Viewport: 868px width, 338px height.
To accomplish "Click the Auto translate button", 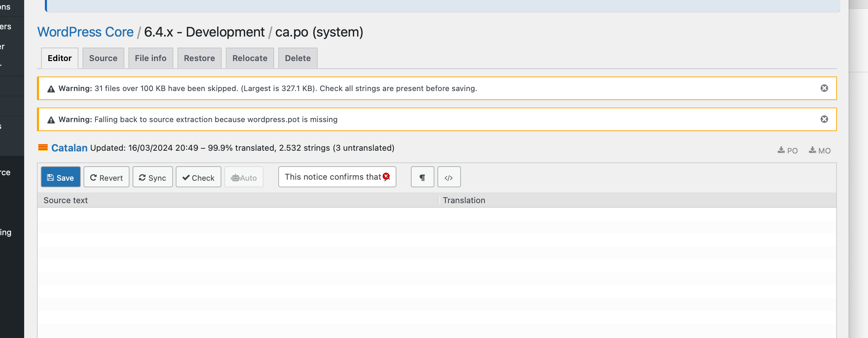I will click(244, 177).
